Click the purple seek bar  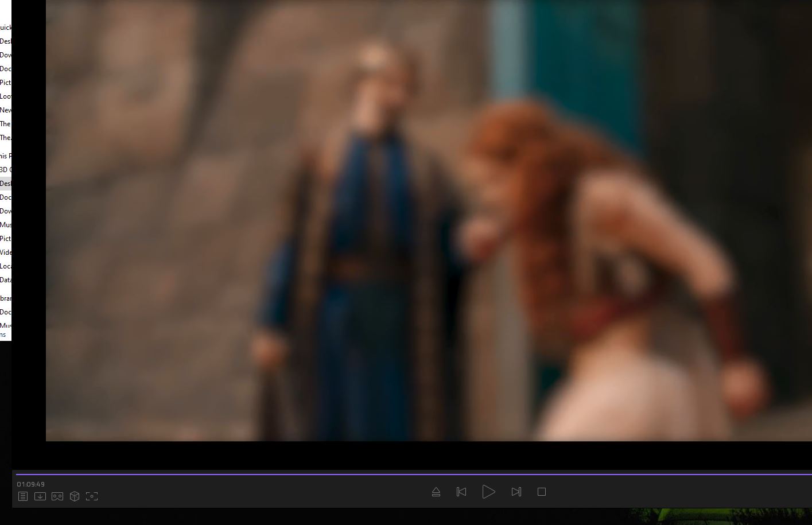(402, 475)
